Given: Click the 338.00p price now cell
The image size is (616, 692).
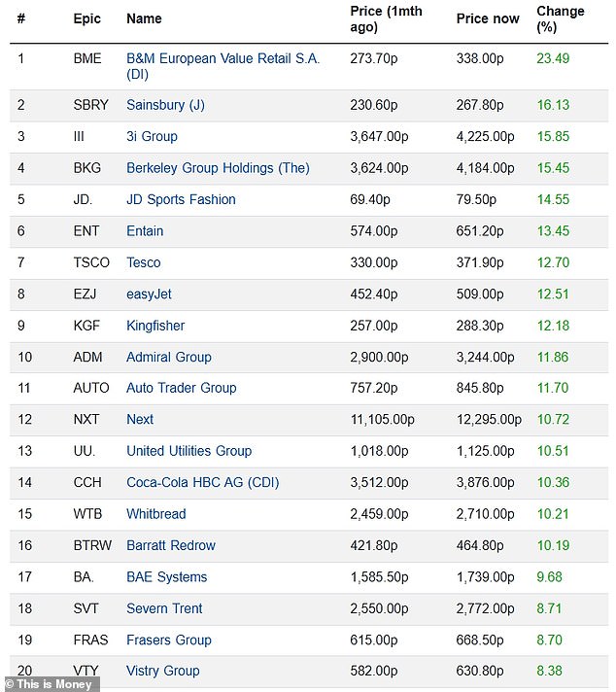Looking at the screenshot, I should click(480, 58).
